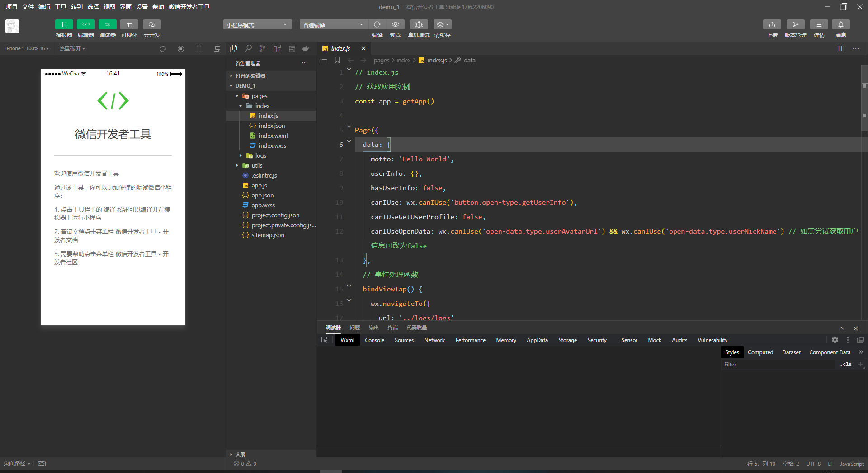Open resource manager more options

pos(305,63)
